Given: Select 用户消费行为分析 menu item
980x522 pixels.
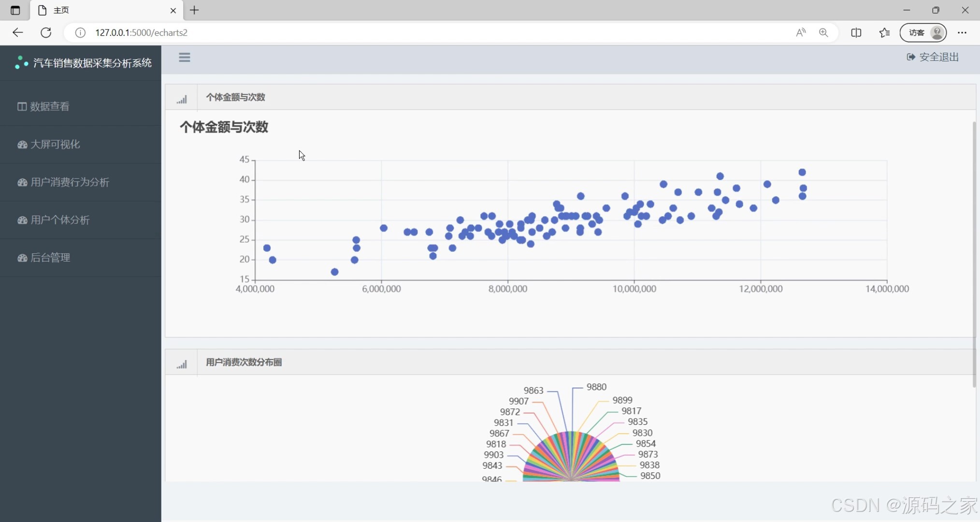Looking at the screenshot, I should 69,182.
